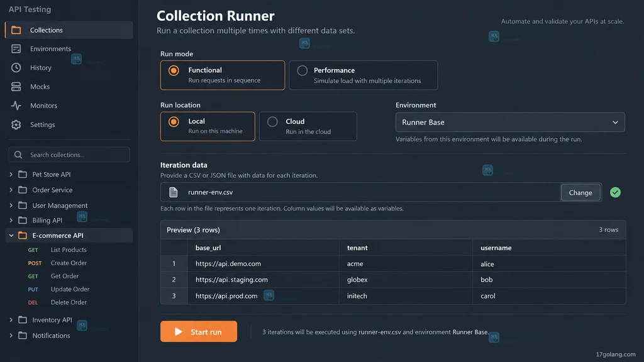
Task: Click the globex tenant cell
Action: pos(406,280)
